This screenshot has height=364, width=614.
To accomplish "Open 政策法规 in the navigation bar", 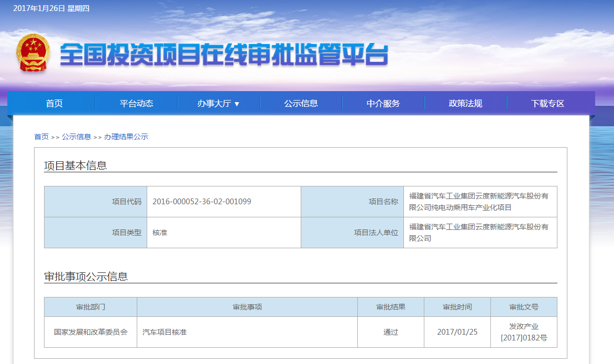I will pyautogui.click(x=465, y=103).
